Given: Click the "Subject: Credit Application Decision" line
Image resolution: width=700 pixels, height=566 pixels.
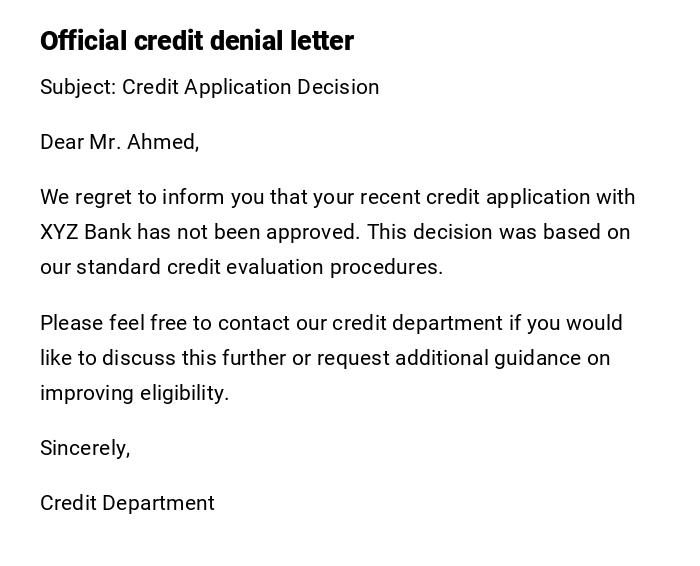Looking at the screenshot, I should coord(209,87).
